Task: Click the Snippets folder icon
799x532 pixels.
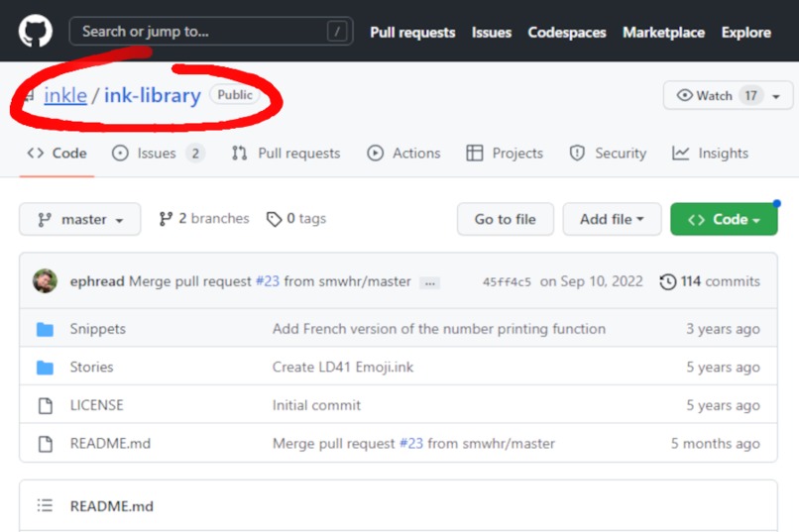Action: coord(45,329)
